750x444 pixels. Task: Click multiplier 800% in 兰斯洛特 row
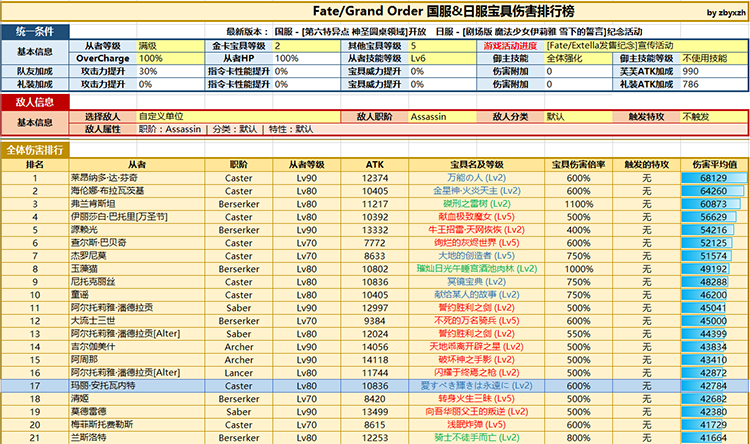pos(578,437)
